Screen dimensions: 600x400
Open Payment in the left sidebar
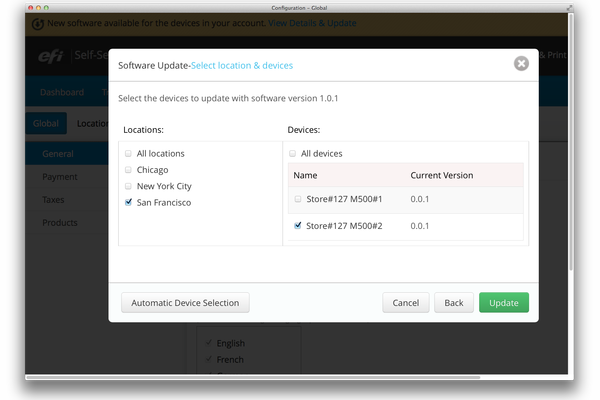pos(60,176)
